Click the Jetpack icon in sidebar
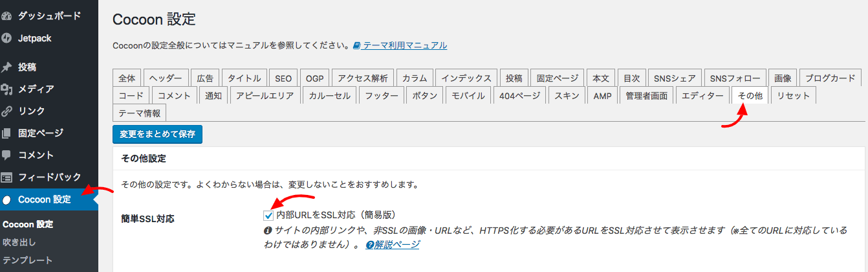This screenshot has width=868, height=272. 6,38
